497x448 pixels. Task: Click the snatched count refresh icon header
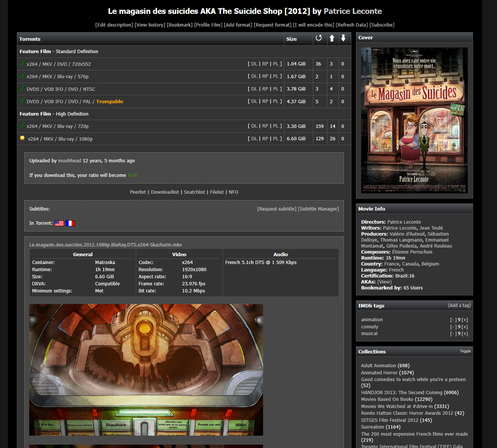click(318, 38)
